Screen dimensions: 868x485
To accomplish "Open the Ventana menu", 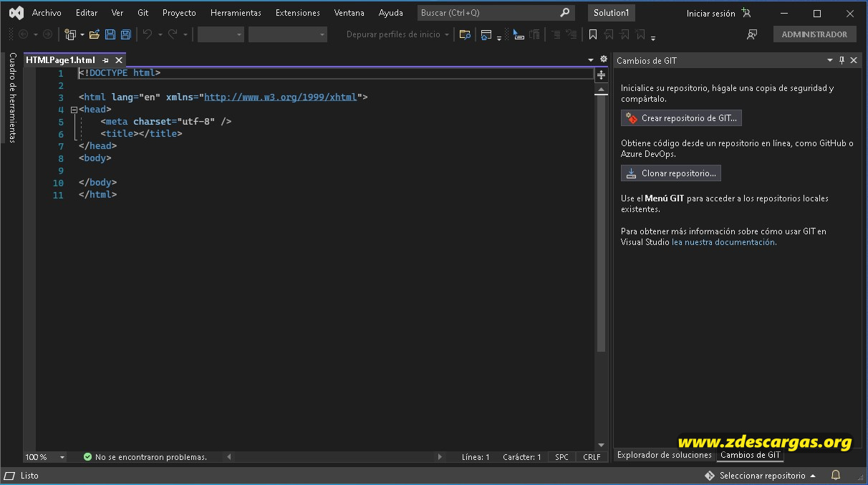I will click(349, 13).
